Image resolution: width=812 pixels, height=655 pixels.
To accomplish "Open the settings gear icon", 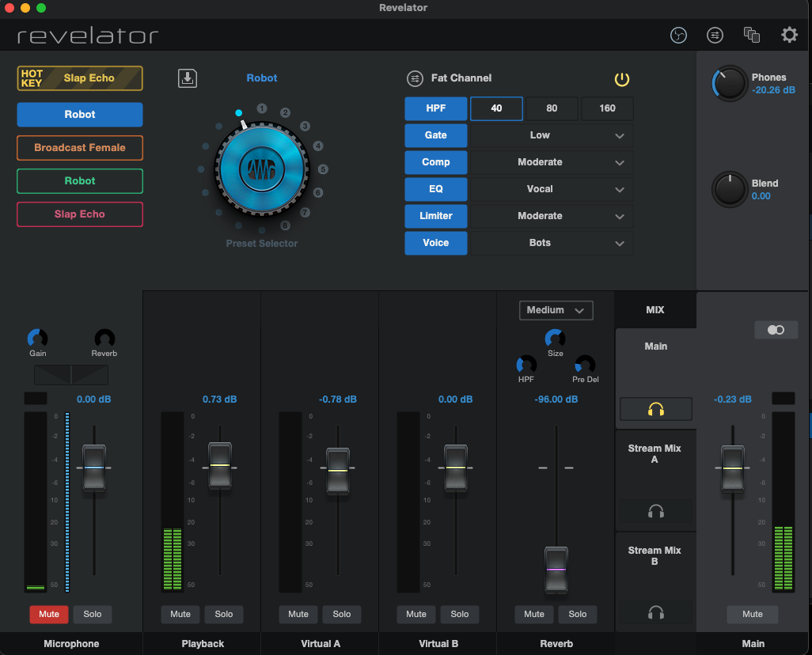I will (x=789, y=36).
